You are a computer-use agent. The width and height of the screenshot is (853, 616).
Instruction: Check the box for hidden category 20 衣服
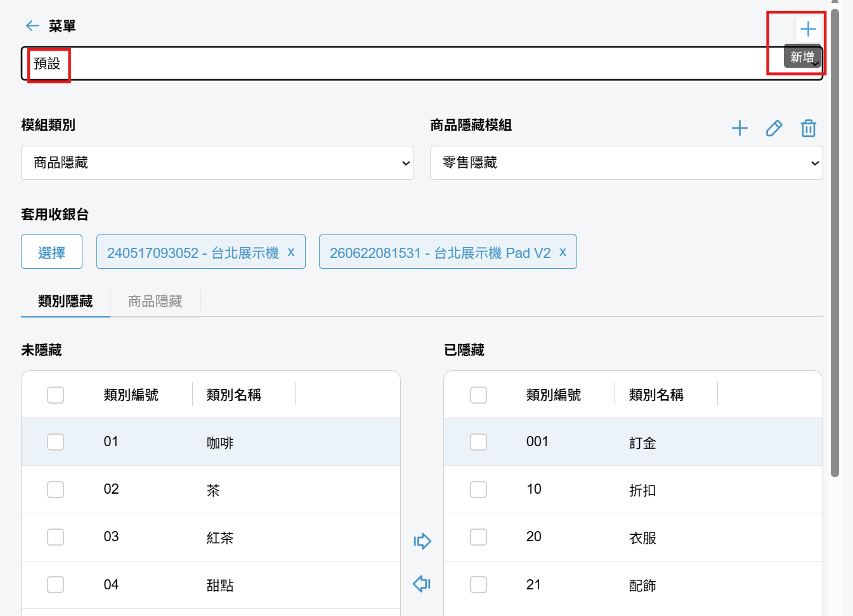(479, 537)
